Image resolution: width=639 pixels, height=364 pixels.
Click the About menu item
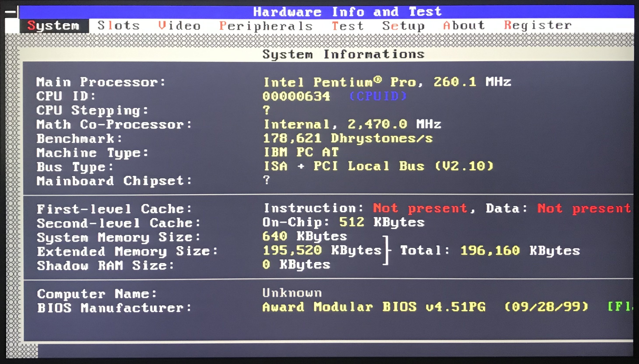(x=464, y=25)
